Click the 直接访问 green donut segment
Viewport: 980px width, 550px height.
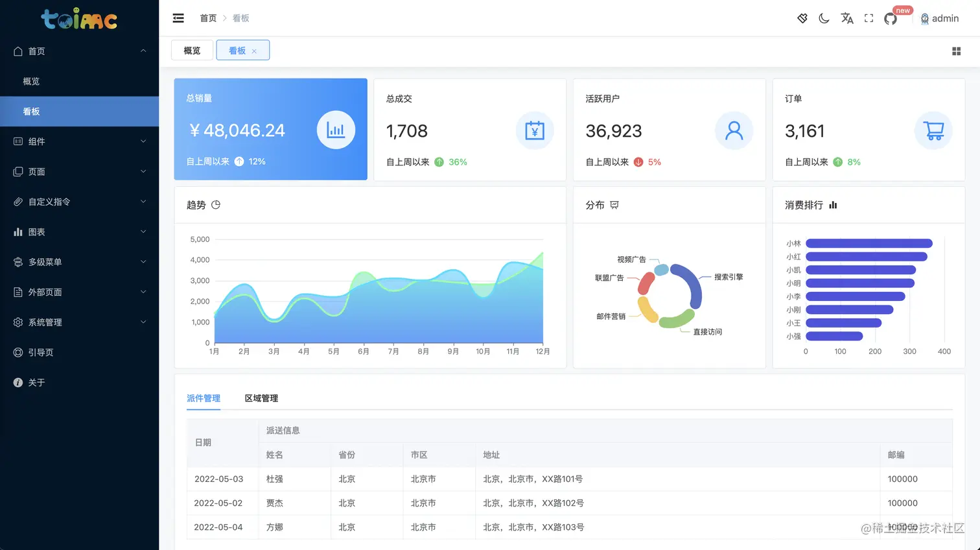(x=677, y=319)
